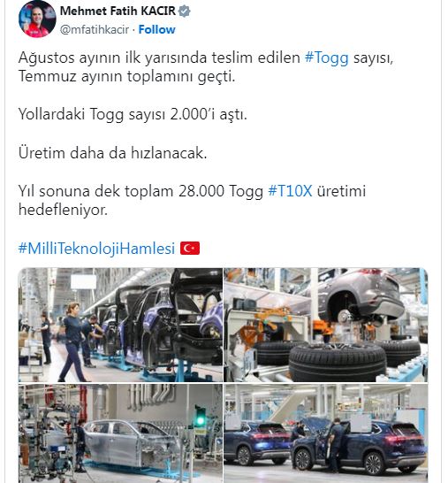Open the #Togg hashtag
This screenshot has width=448, height=483.
tap(327, 57)
